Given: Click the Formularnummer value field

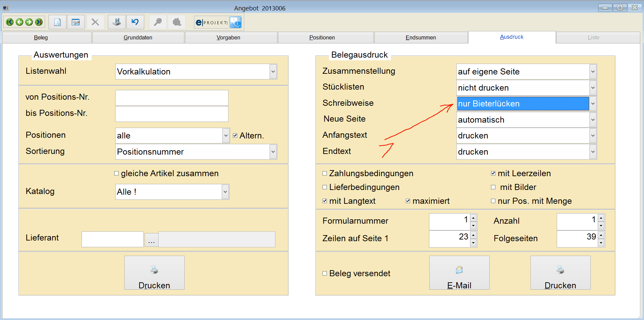Looking at the screenshot, I should tap(450, 222).
